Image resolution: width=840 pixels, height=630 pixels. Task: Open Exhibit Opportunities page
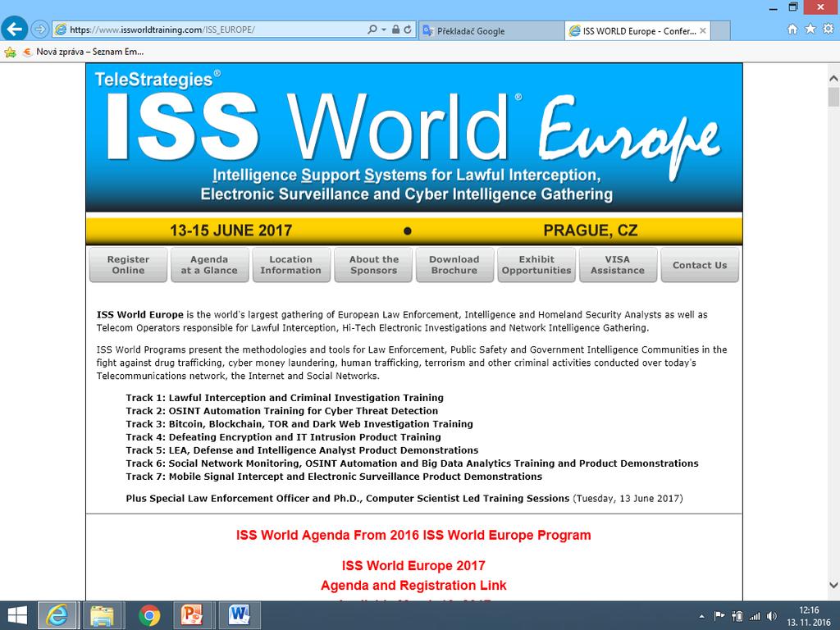pyautogui.click(x=536, y=265)
